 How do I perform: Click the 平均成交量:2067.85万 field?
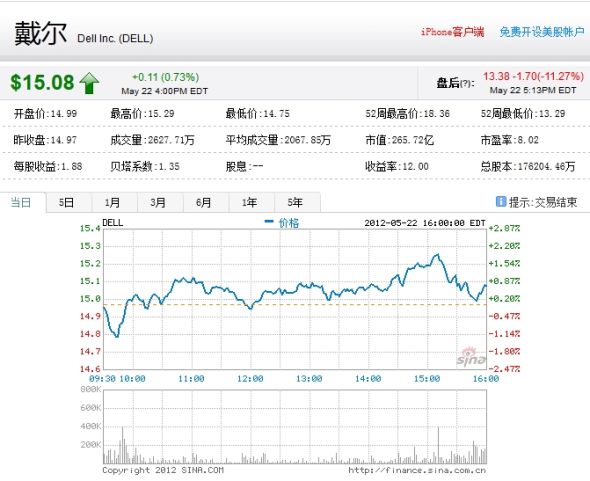[x=278, y=140]
